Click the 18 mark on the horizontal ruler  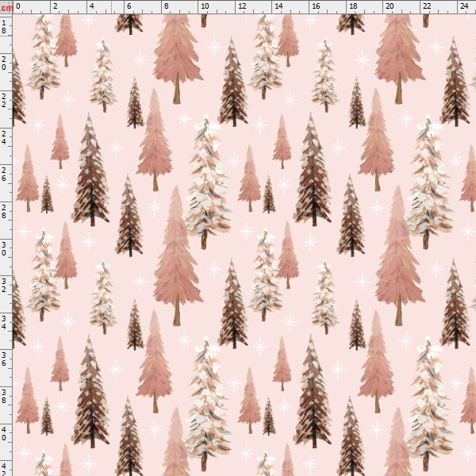[353, 6]
